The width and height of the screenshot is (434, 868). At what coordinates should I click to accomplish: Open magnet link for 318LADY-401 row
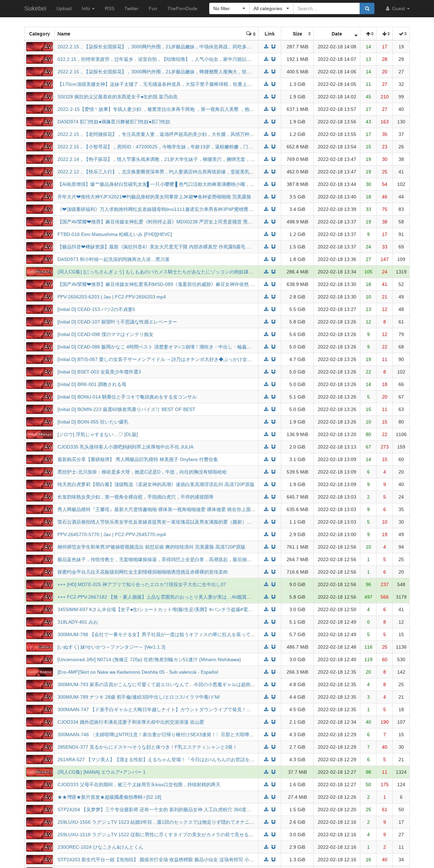click(x=273, y=622)
